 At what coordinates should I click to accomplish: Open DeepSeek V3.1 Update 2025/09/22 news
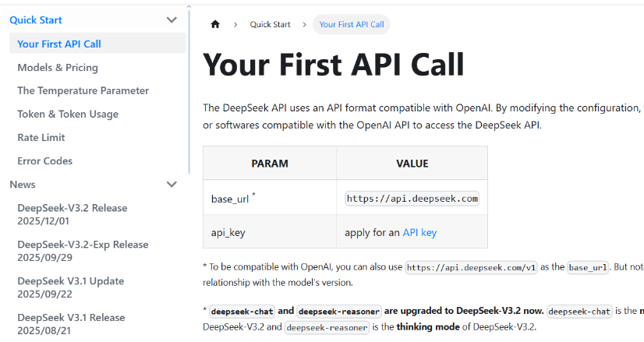pos(70,287)
